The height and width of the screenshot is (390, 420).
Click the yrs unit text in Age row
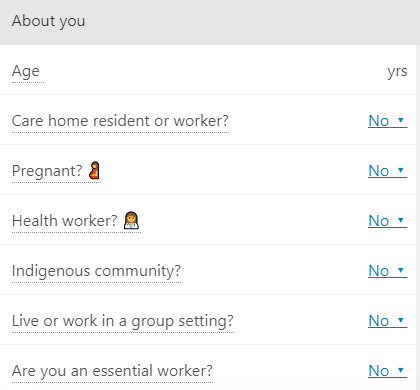pos(397,71)
